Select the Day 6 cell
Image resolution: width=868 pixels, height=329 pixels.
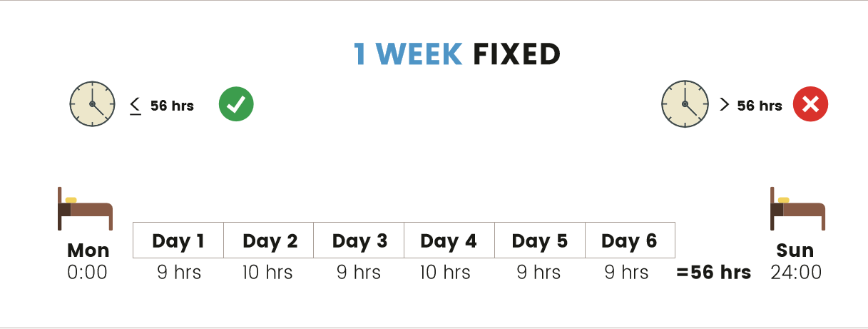tap(630, 241)
